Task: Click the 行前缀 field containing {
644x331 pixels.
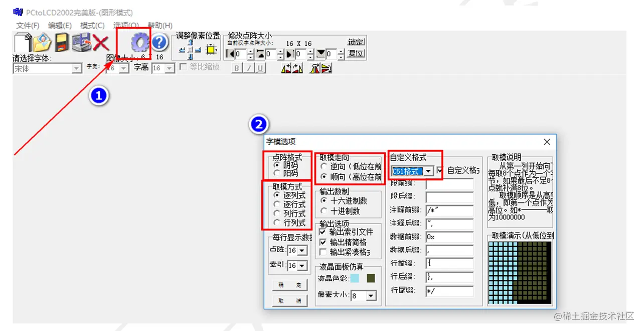Action: 449,263
